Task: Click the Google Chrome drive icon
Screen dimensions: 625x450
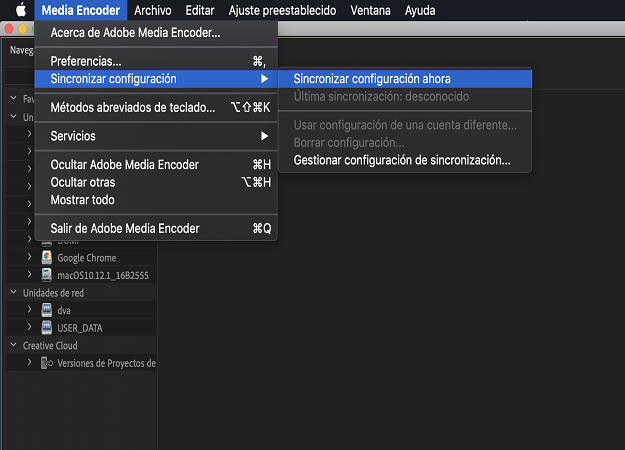Action: pyautogui.click(x=46, y=258)
